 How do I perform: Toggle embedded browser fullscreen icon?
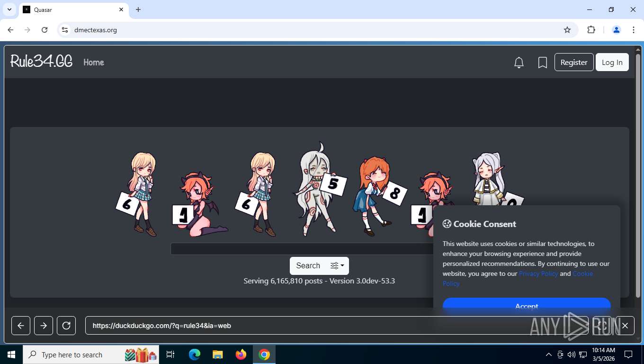(602, 326)
